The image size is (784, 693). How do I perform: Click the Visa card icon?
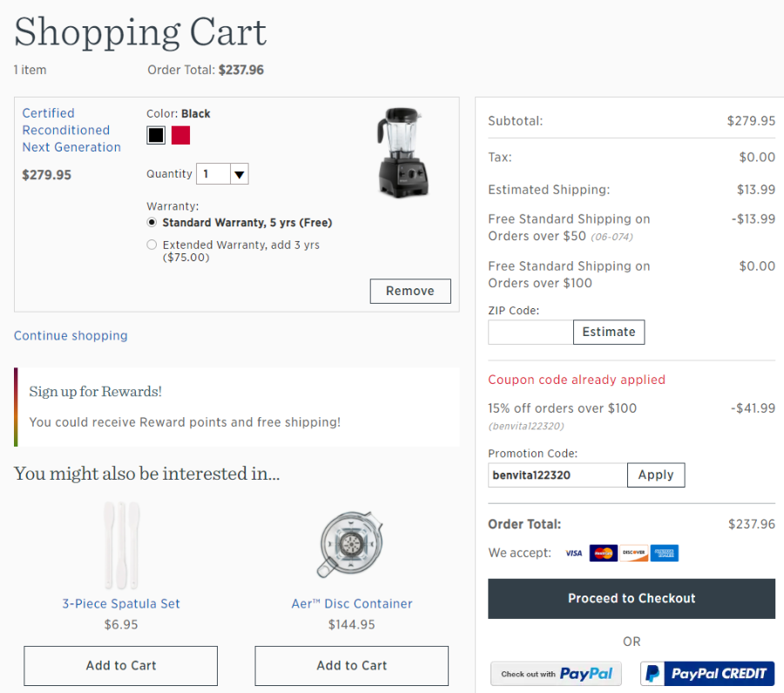[x=573, y=553]
